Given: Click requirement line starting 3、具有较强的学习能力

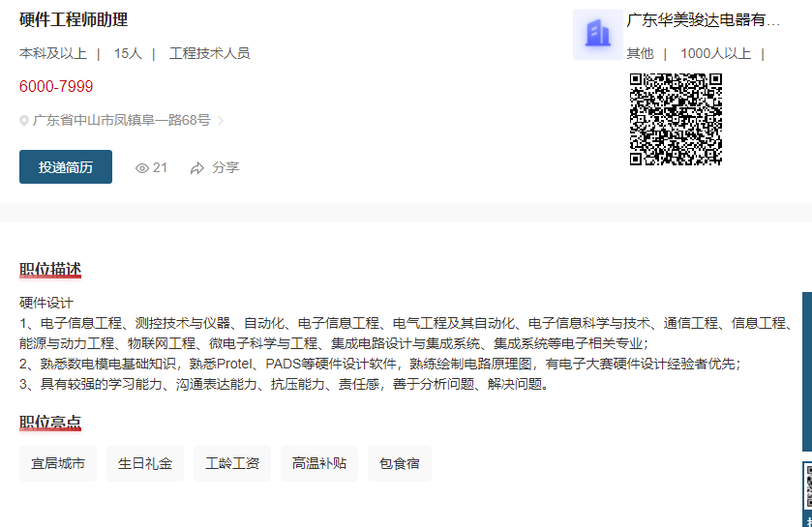Looking at the screenshot, I should click(x=285, y=384).
